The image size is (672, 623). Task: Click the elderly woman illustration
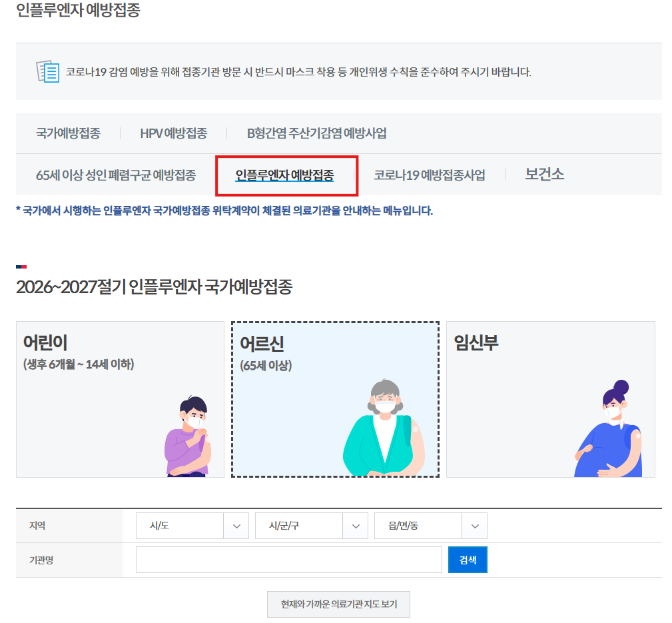tap(384, 428)
